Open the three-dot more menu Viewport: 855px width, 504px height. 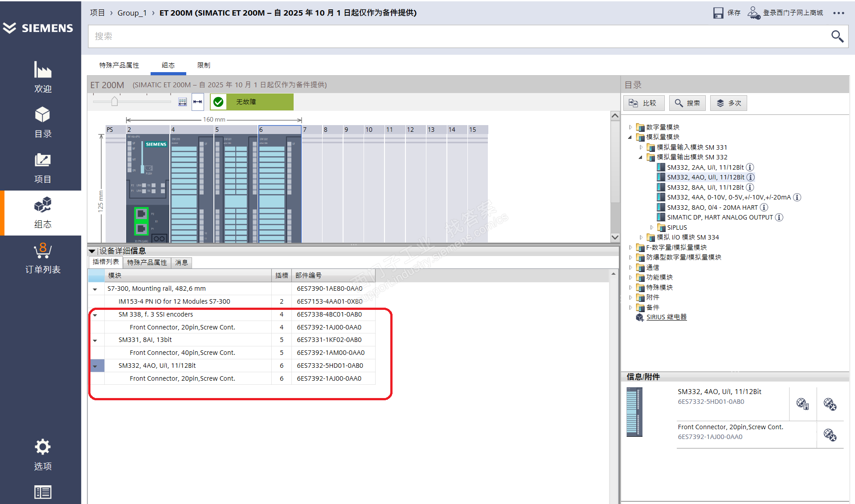coord(839,13)
